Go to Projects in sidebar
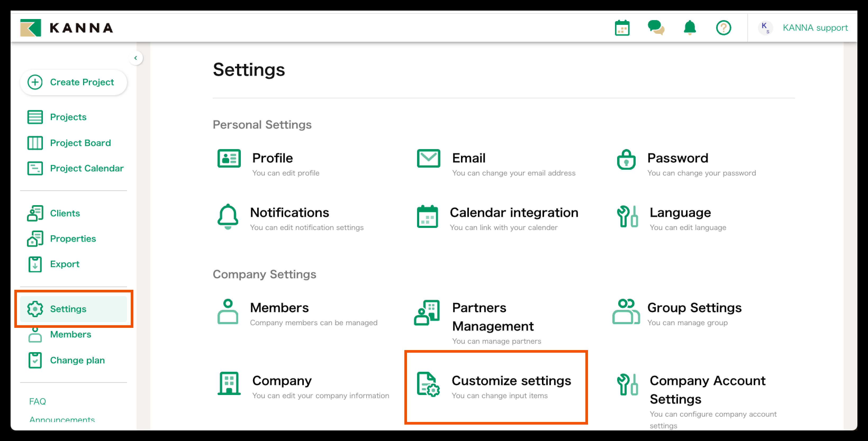The height and width of the screenshot is (441, 868). (68, 117)
